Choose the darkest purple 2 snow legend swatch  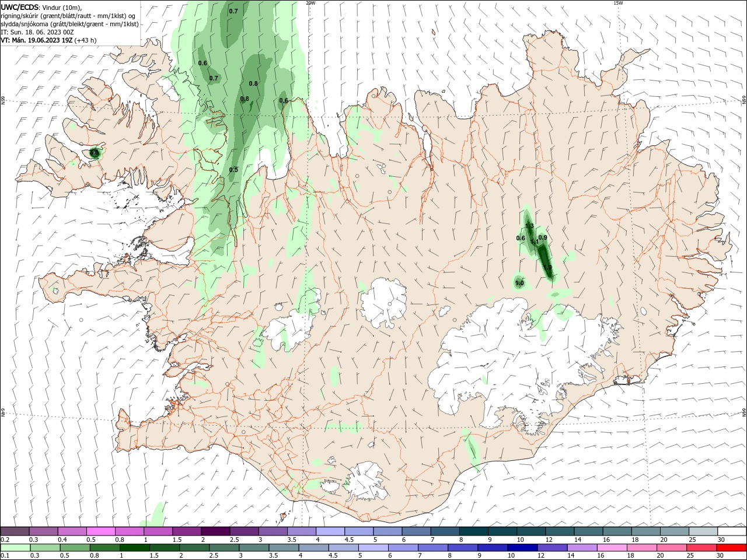pyautogui.click(x=215, y=531)
